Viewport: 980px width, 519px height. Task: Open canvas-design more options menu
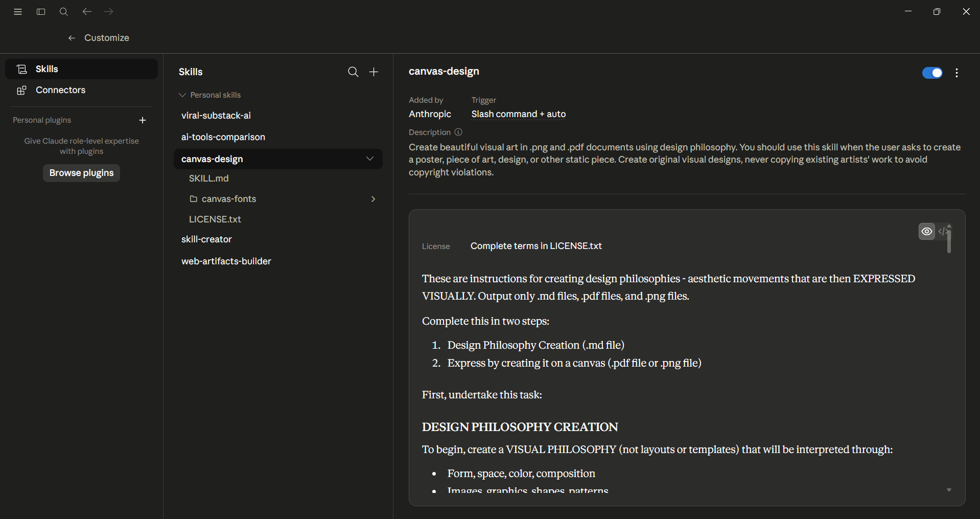(x=957, y=73)
